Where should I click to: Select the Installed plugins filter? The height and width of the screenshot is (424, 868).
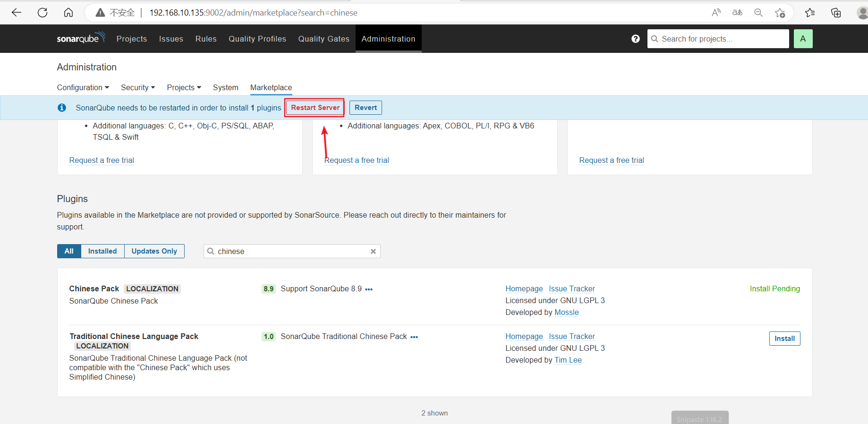102,251
